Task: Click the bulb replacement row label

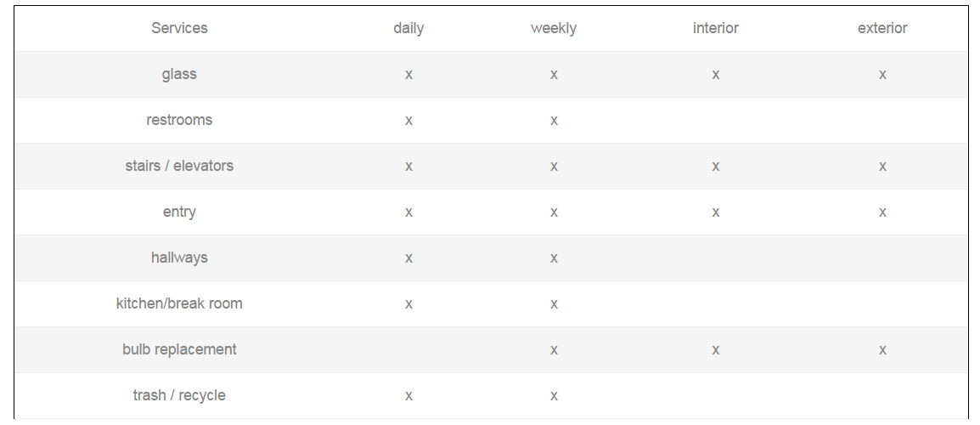Action: (179, 349)
